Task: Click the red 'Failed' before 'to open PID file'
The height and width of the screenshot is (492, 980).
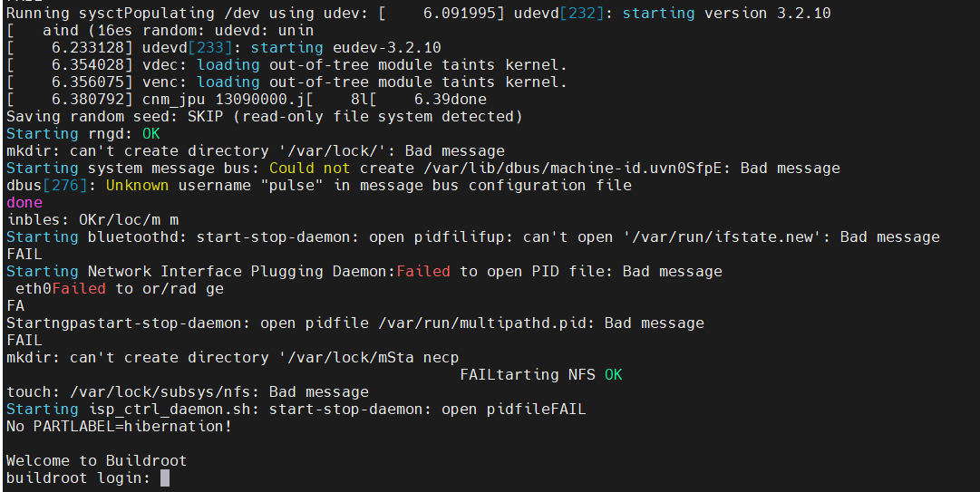Action: 423,272
